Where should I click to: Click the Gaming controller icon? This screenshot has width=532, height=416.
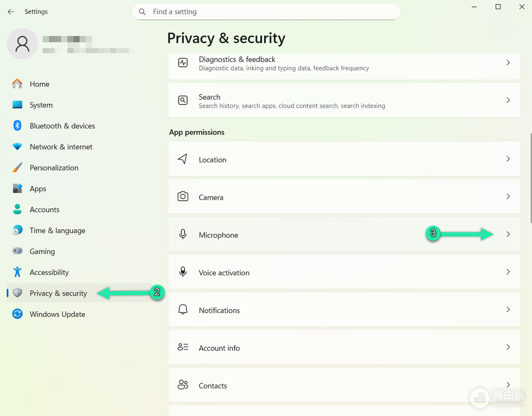tap(17, 251)
